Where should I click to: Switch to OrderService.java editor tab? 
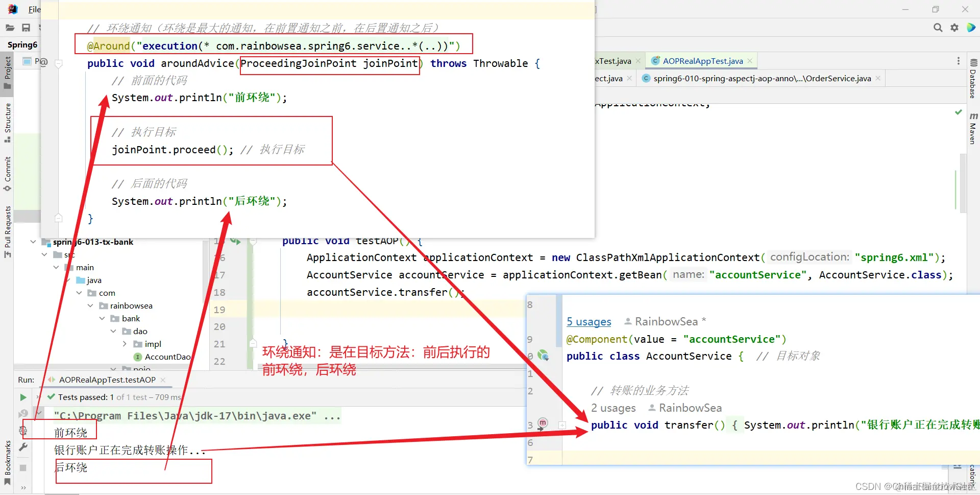(x=762, y=78)
